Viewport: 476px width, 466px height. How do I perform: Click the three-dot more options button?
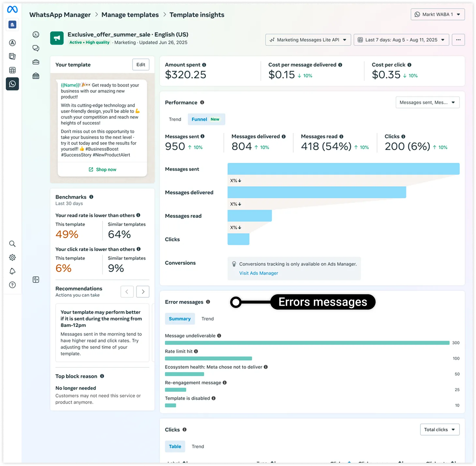pos(458,40)
